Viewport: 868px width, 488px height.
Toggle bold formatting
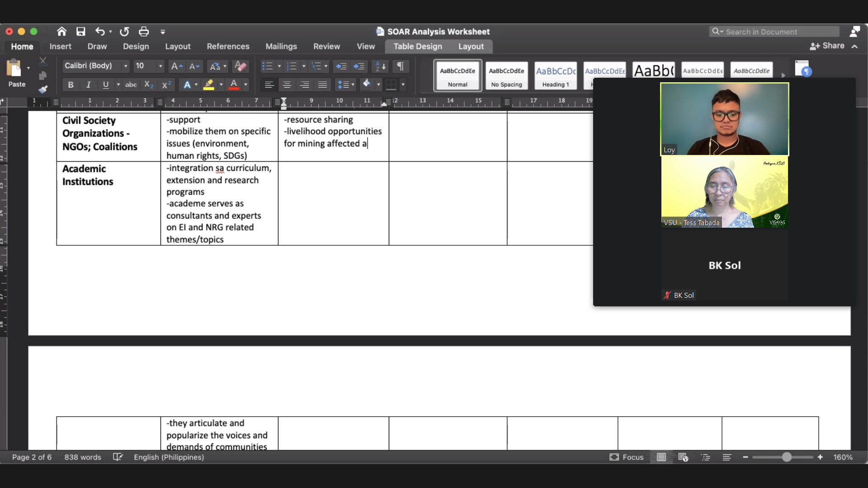71,84
